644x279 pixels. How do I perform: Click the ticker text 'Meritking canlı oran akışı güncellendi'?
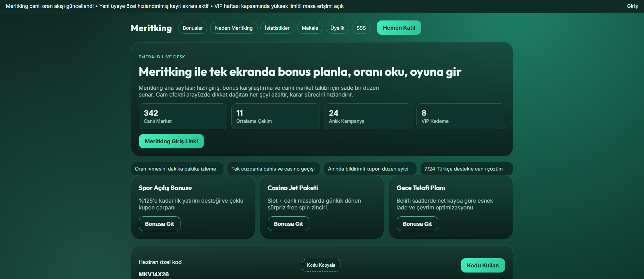coord(50,6)
